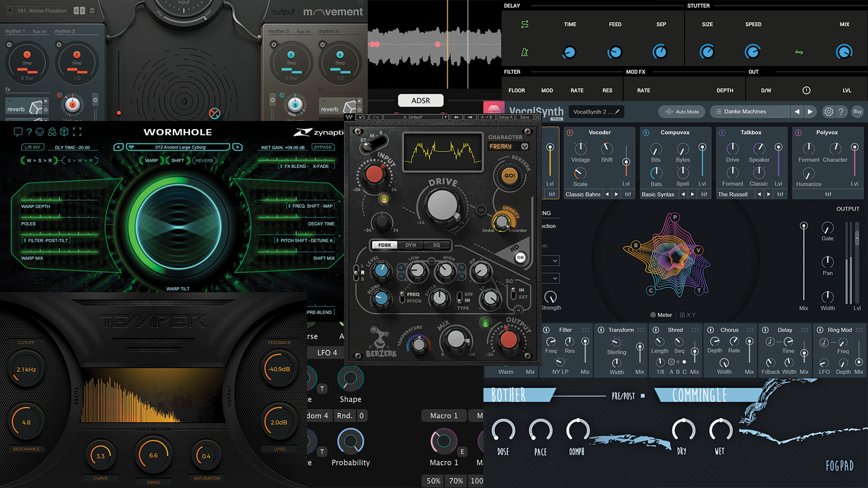Select Berzerk FDBK tab
This screenshot has width=868, height=488.
pos(385,245)
